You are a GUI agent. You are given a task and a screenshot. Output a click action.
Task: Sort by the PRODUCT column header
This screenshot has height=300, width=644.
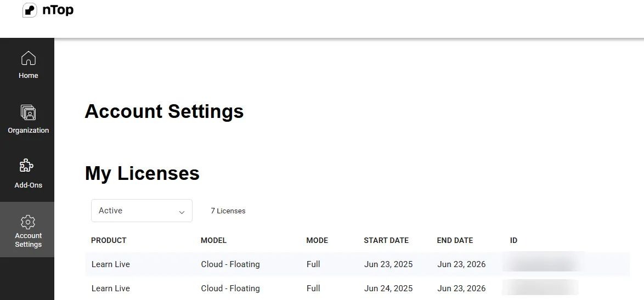(x=109, y=240)
